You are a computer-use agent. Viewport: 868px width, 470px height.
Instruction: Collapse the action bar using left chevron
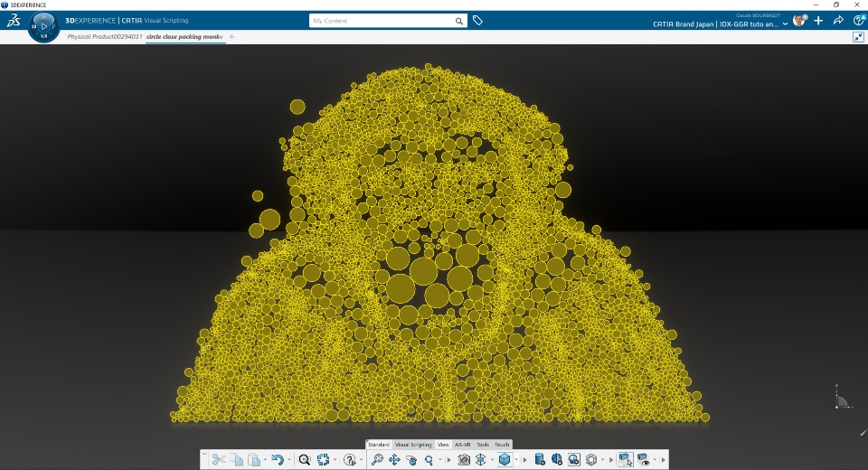(x=204, y=454)
